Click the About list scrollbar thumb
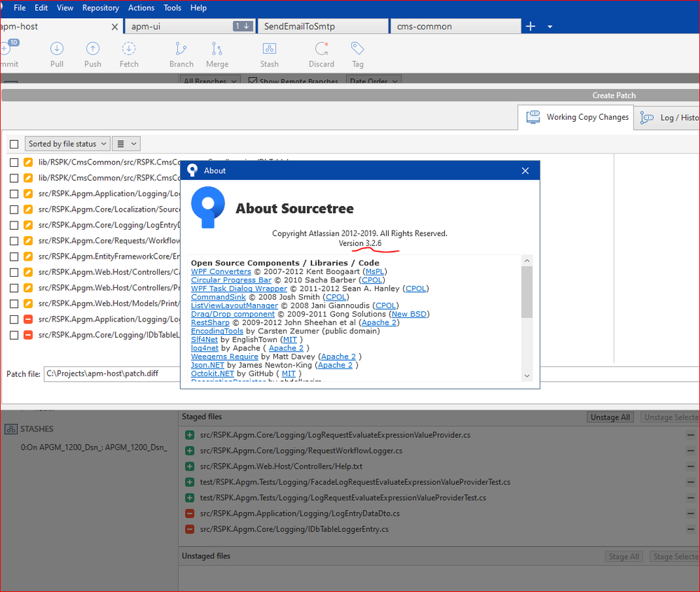This screenshot has height=592, width=700. [527, 292]
